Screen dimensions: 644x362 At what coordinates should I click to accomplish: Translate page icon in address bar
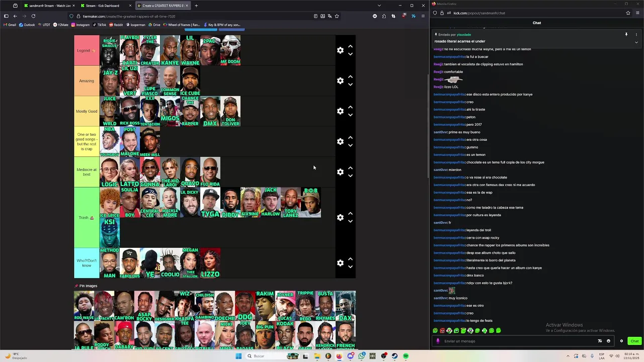(x=330, y=16)
